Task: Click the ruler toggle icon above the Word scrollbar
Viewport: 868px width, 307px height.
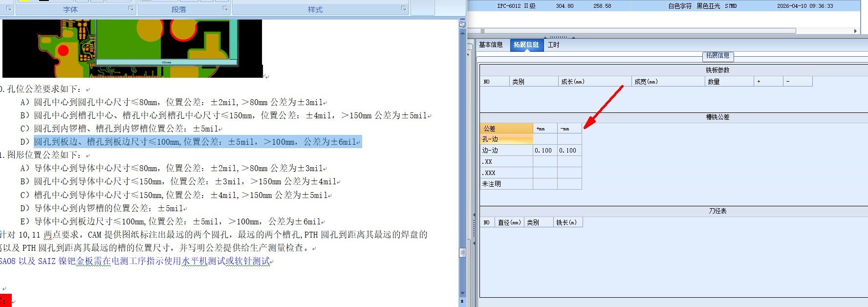Action: (462, 23)
